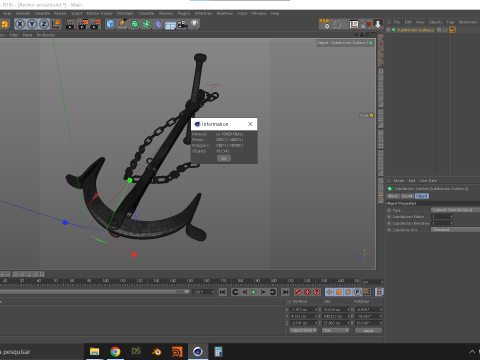Toggle Autokeying
The width and height of the screenshot is (480, 360).
point(307,292)
